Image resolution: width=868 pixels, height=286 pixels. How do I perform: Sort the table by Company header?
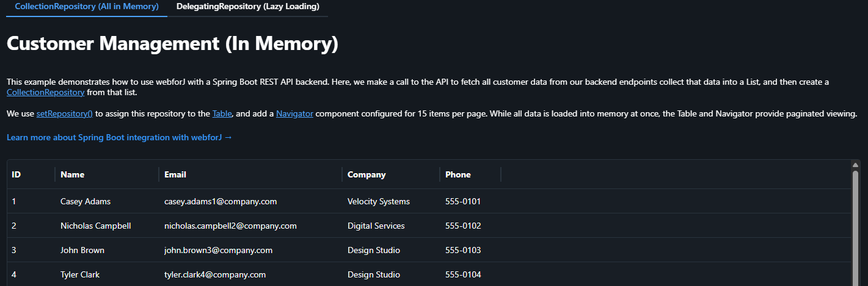(367, 174)
